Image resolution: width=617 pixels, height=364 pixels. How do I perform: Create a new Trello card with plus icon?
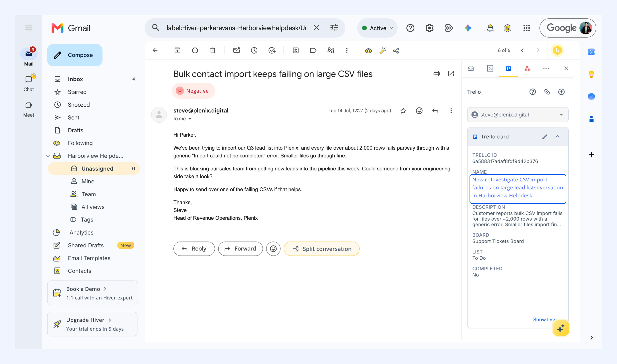(x=562, y=92)
